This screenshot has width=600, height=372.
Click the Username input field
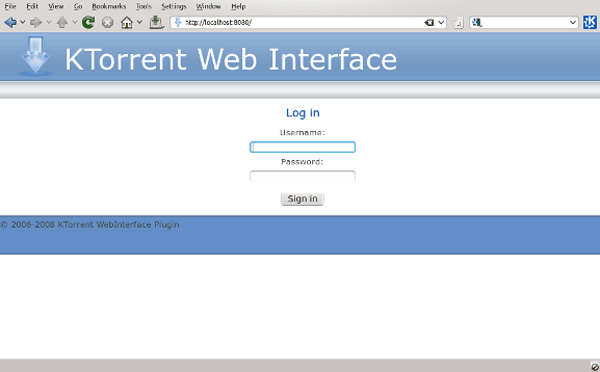303,147
